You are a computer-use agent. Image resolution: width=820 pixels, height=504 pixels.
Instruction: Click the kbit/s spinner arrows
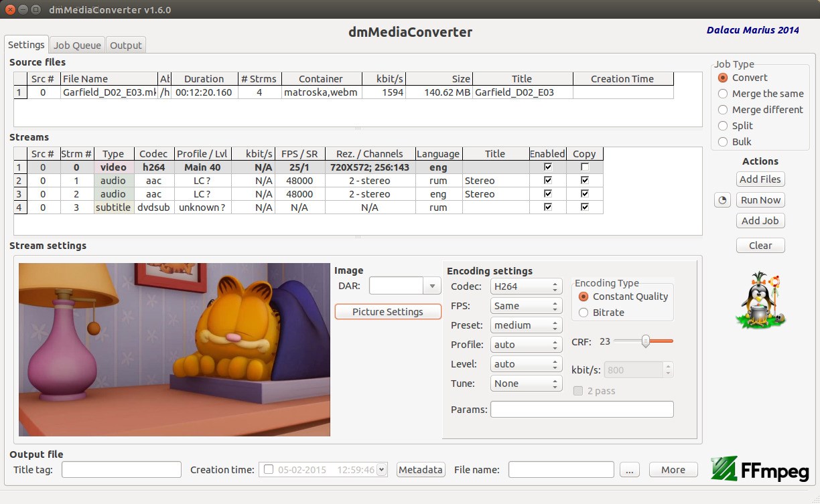coord(668,369)
